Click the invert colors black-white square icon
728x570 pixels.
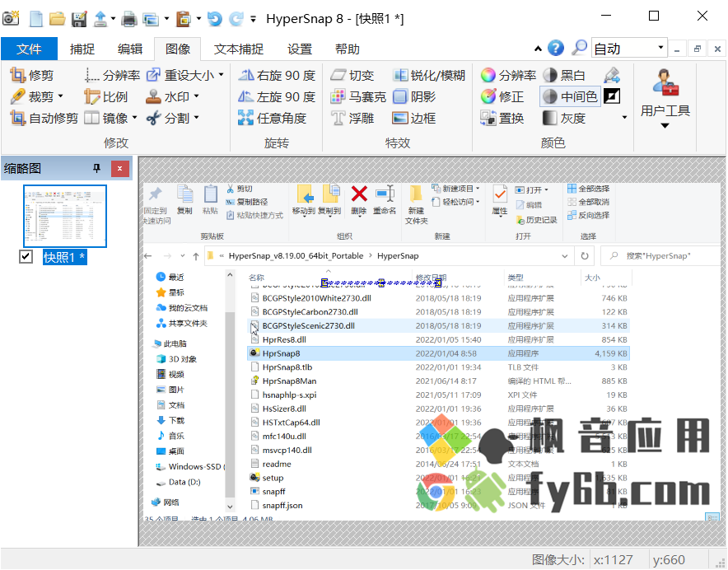[x=612, y=96]
